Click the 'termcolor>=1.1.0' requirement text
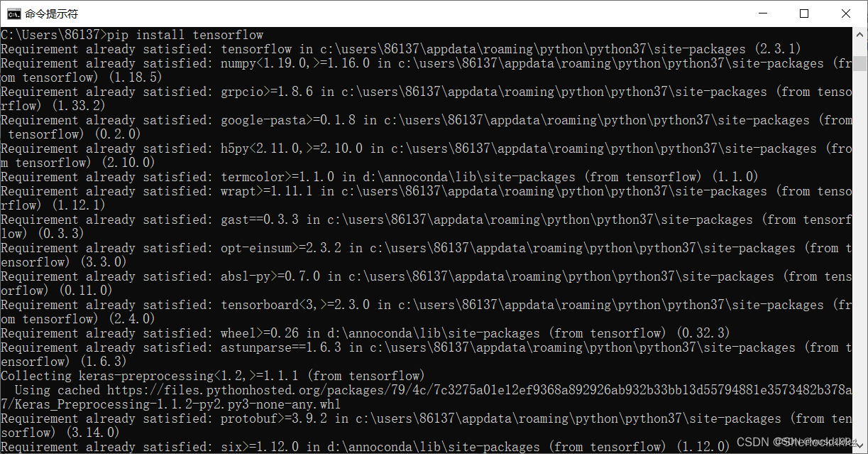868x454 pixels. 278,177
